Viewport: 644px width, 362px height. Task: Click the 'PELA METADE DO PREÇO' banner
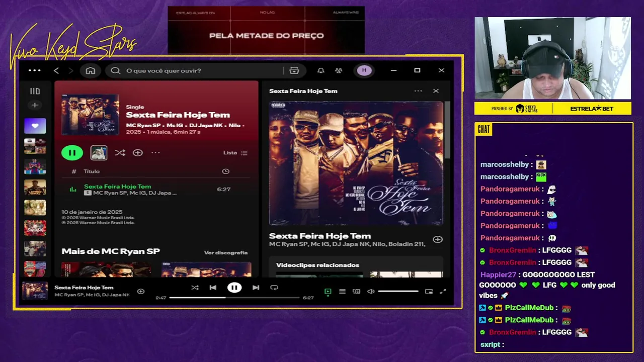[x=266, y=36]
